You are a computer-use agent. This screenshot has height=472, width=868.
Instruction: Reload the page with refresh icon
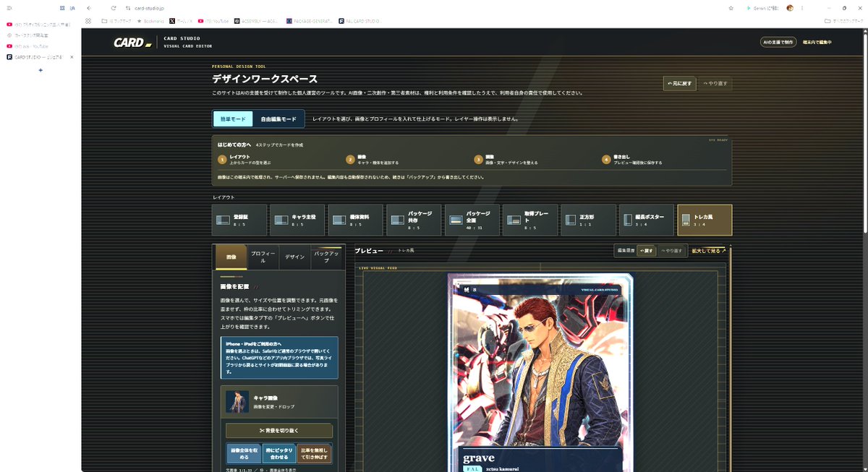[114, 8]
